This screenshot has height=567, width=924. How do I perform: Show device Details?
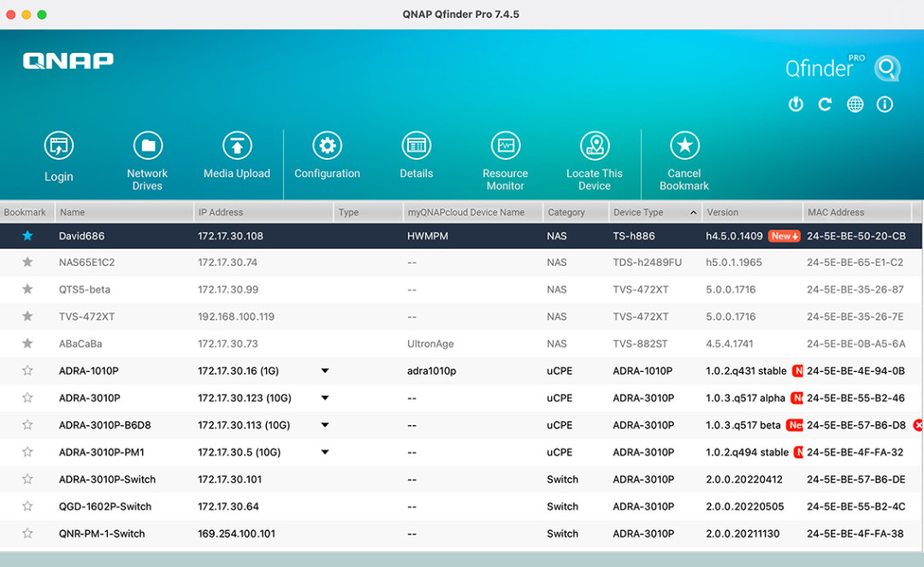click(x=417, y=156)
